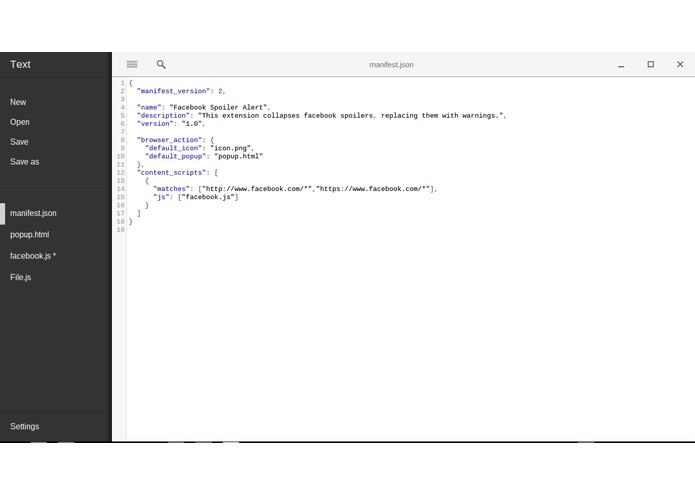Minimize the Text editor window

tap(621, 65)
